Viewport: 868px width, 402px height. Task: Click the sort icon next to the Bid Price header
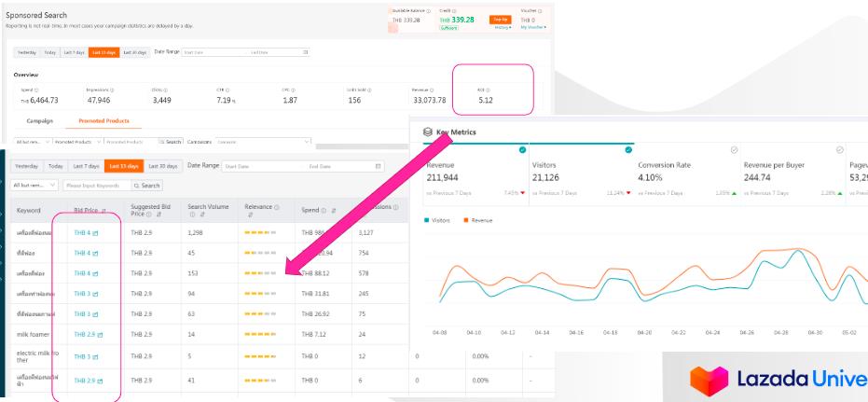[x=103, y=212]
